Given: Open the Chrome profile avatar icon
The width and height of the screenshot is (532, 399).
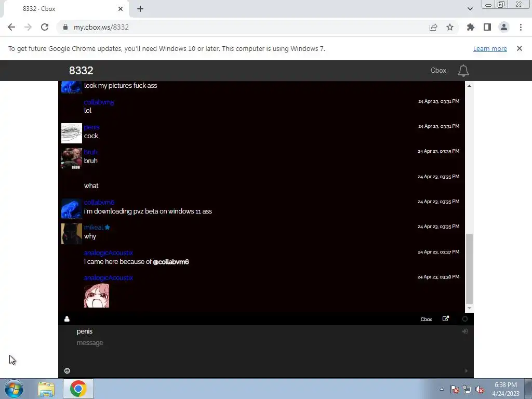Looking at the screenshot, I should tap(504, 27).
